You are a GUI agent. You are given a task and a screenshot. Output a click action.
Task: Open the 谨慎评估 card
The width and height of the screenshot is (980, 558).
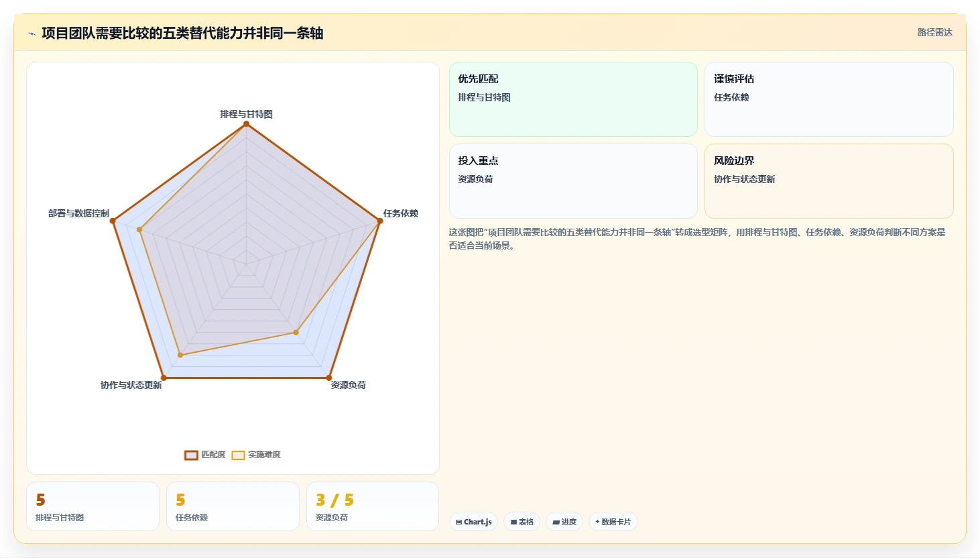829,99
